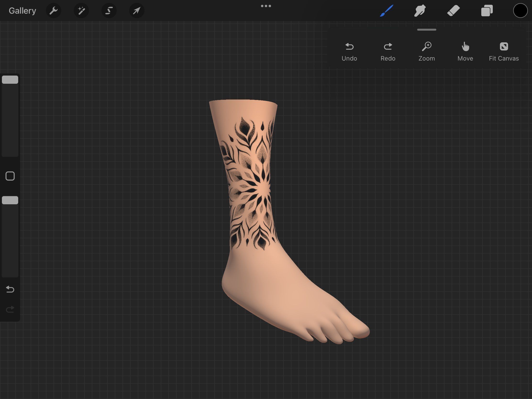This screenshot has height=399, width=532.
Task: Tap the sidebar undo arrow
Action: point(10,289)
